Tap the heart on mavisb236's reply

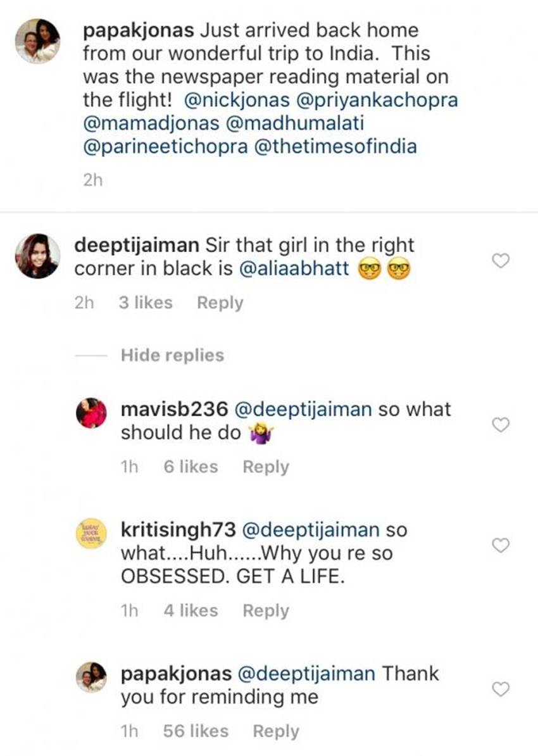tap(501, 425)
